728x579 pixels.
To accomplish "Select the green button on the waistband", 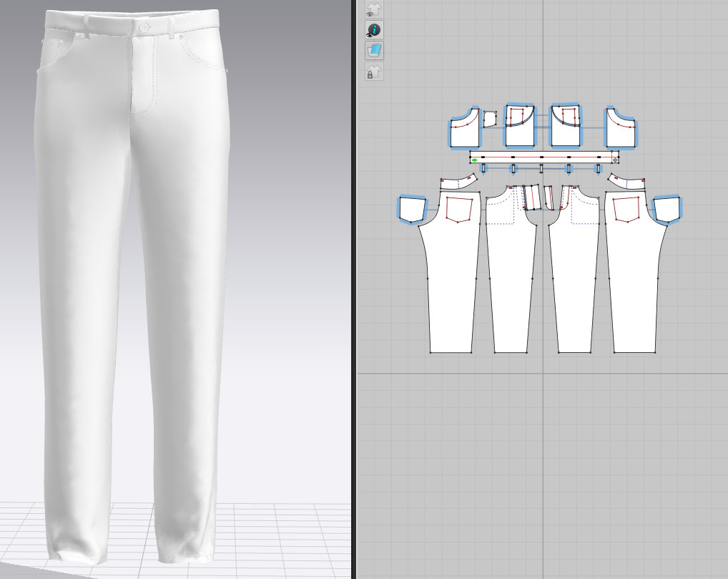I will [x=473, y=159].
